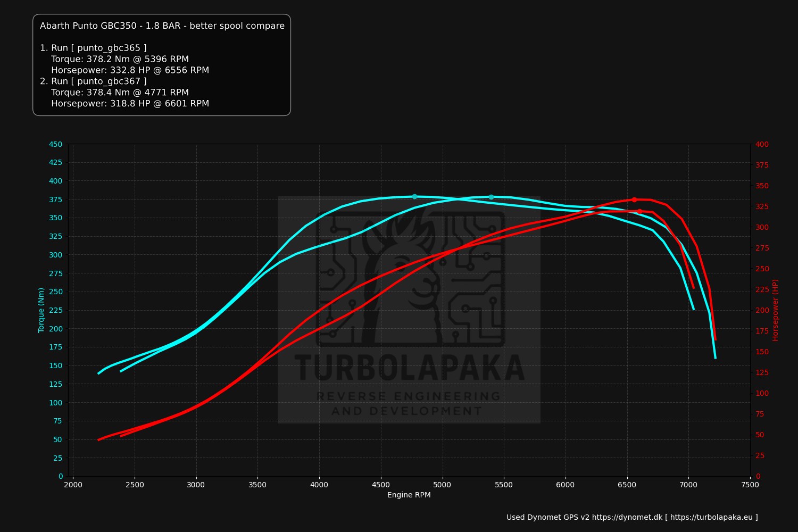
Task: Click the torque peak marker at 4771 RPM
Action: coord(414,197)
